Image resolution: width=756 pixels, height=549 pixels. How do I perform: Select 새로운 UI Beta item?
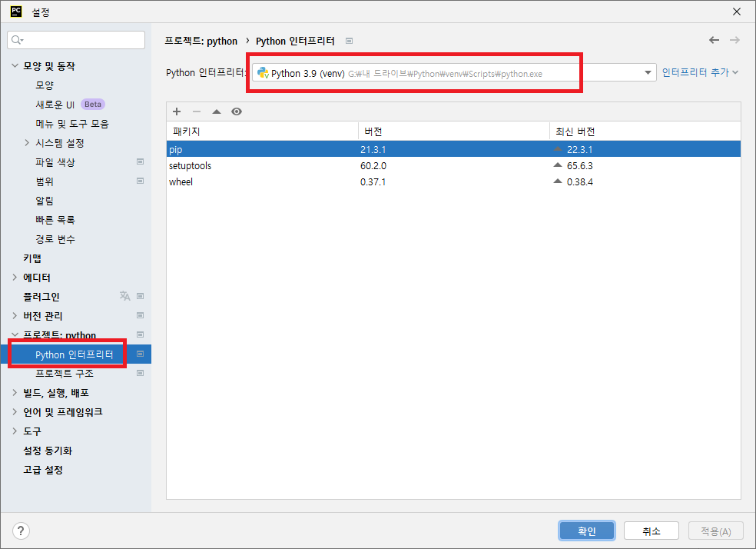pos(70,105)
